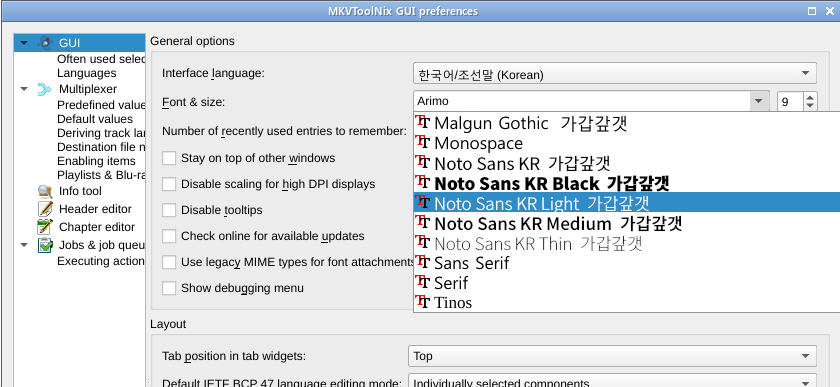Click font icon beside Noto Sans KR Black
Image resolution: width=840 pixels, height=387 pixels.
pyautogui.click(x=423, y=182)
